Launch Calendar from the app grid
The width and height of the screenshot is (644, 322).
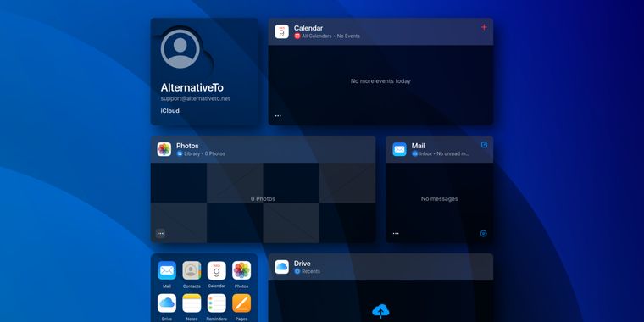(216, 270)
